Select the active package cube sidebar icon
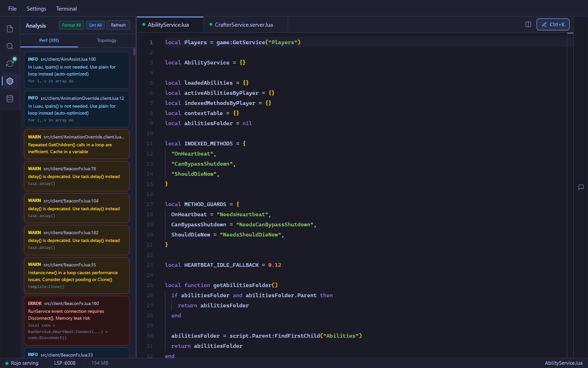This screenshot has height=368, width=588. tap(10, 81)
